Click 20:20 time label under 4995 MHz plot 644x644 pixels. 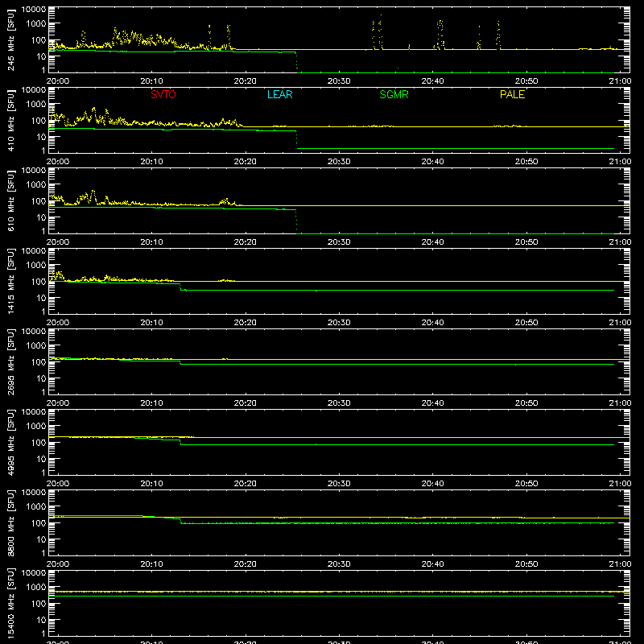[246, 484]
